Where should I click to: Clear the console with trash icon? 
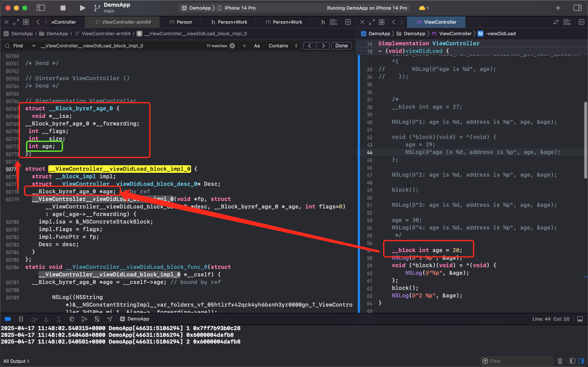560,361
